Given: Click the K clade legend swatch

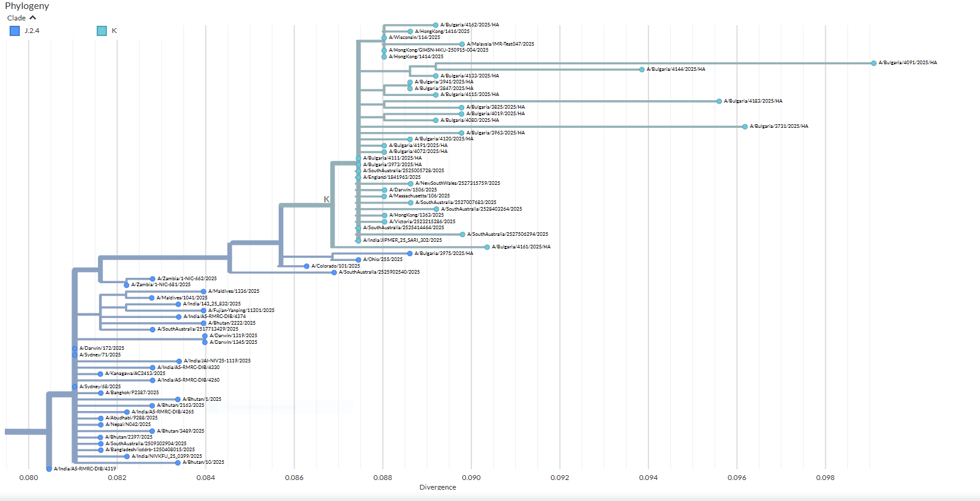Looking at the screenshot, I should [102, 31].
